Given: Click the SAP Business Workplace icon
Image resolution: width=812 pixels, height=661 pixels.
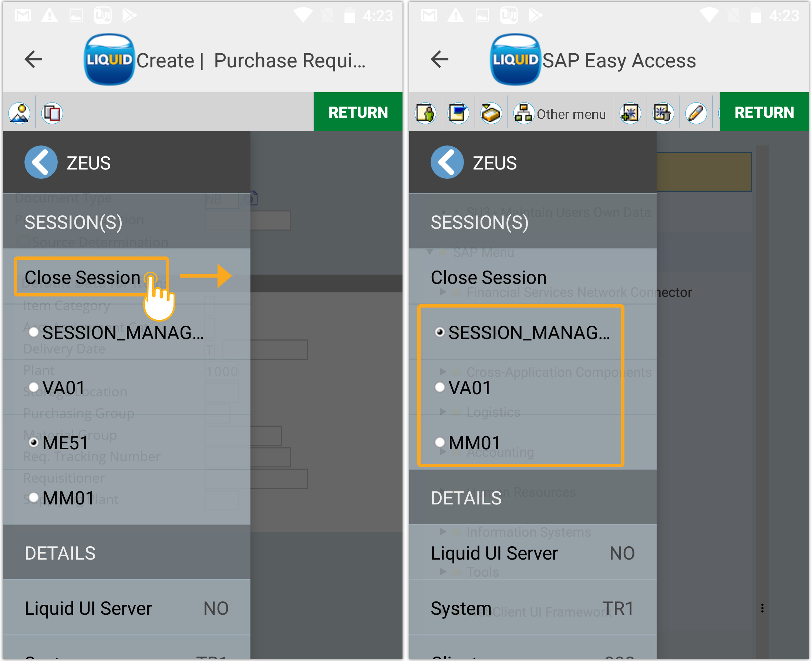Looking at the screenshot, I should tap(491, 113).
